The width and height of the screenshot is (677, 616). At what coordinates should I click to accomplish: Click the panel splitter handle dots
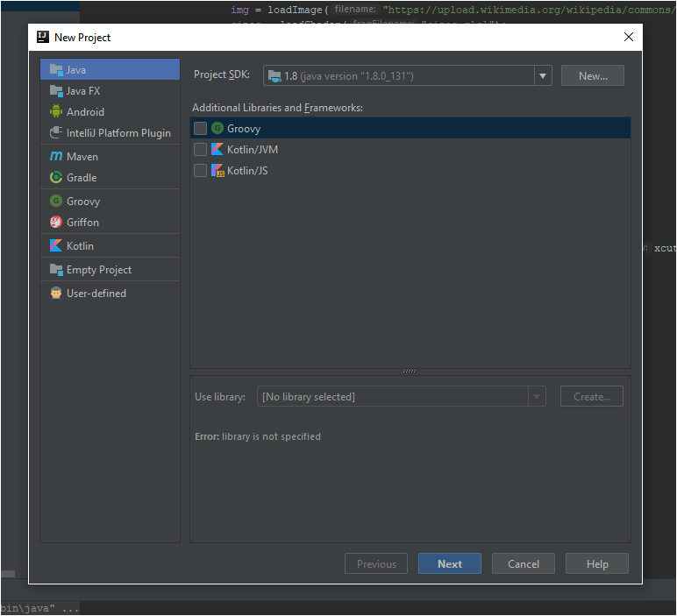point(410,371)
